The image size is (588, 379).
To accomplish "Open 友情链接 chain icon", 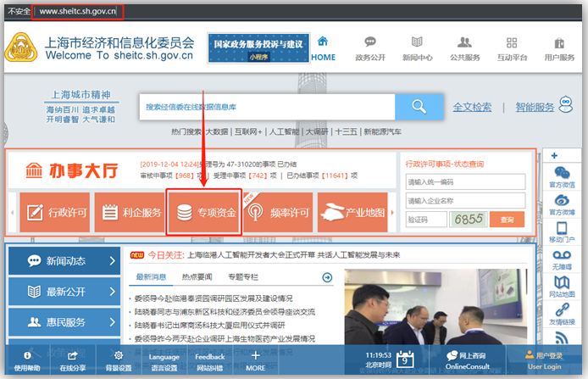I will pos(562,309).
